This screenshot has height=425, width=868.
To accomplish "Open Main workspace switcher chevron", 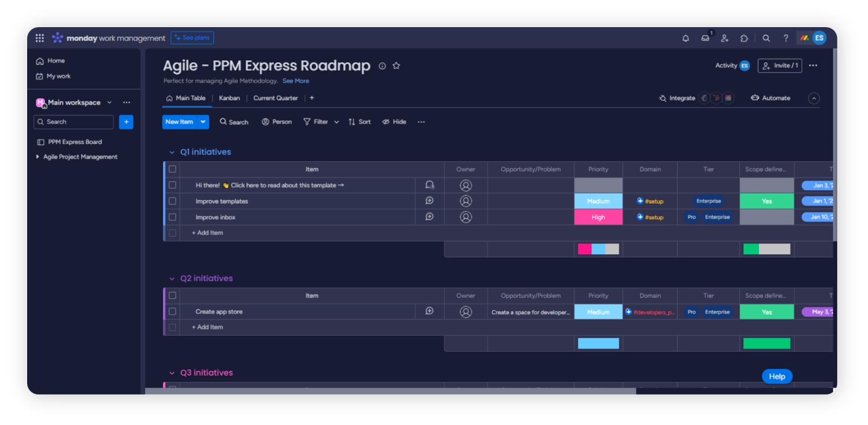I will point(109,102).
